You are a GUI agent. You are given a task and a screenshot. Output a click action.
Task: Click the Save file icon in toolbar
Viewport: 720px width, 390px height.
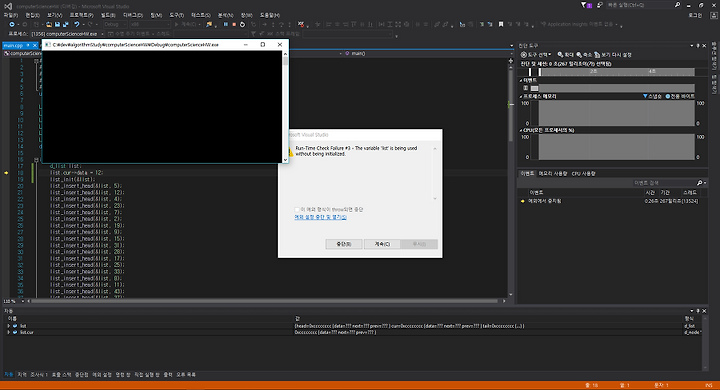tap(57, 24)
